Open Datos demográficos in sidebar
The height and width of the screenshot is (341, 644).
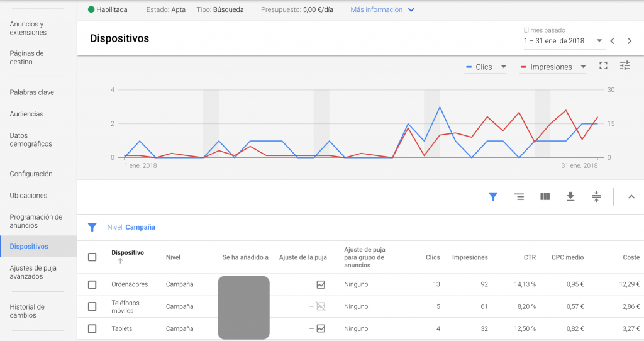31,140
